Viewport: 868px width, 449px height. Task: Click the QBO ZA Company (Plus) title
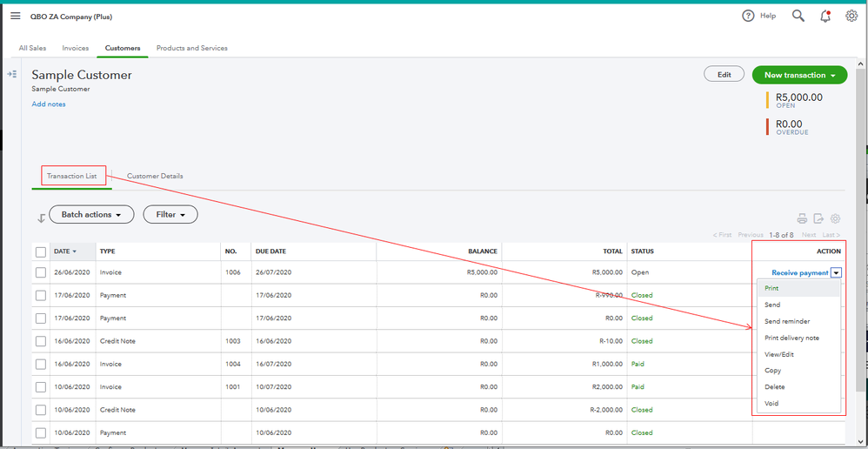(71, 17)
